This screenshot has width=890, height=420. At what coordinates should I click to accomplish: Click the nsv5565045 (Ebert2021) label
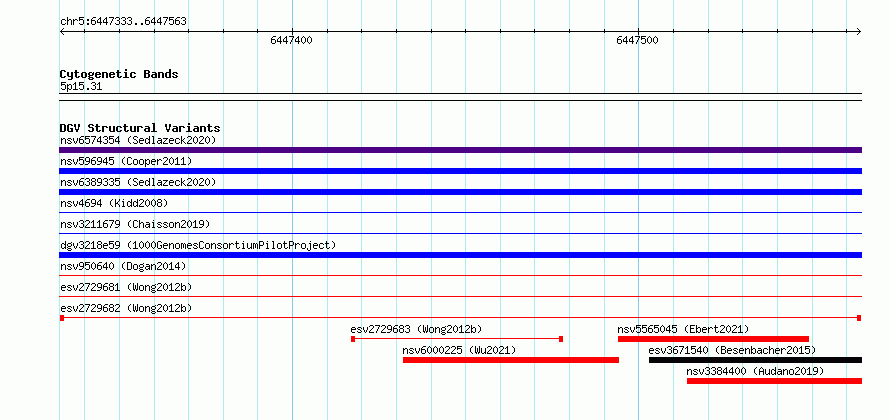(683, 329)
